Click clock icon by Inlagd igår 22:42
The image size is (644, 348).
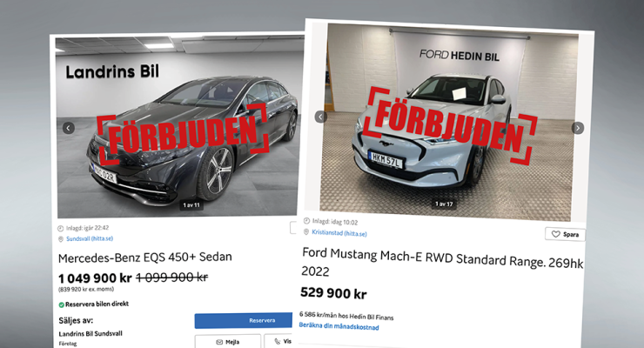pyautogui.click(x=60, y=228)
